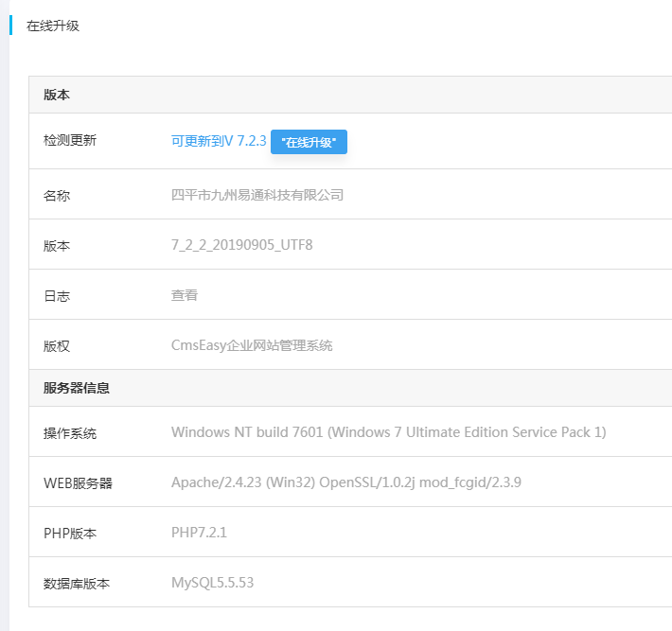Click version value "7_2_2_20190905_UTF8"
The image size is (672, 631).
click(x=241, y=245)
